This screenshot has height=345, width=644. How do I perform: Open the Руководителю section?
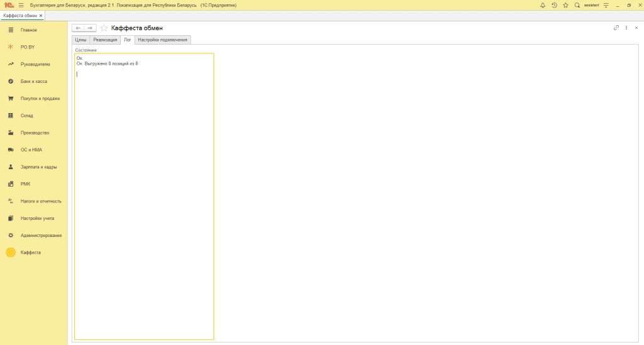point(35,64)
